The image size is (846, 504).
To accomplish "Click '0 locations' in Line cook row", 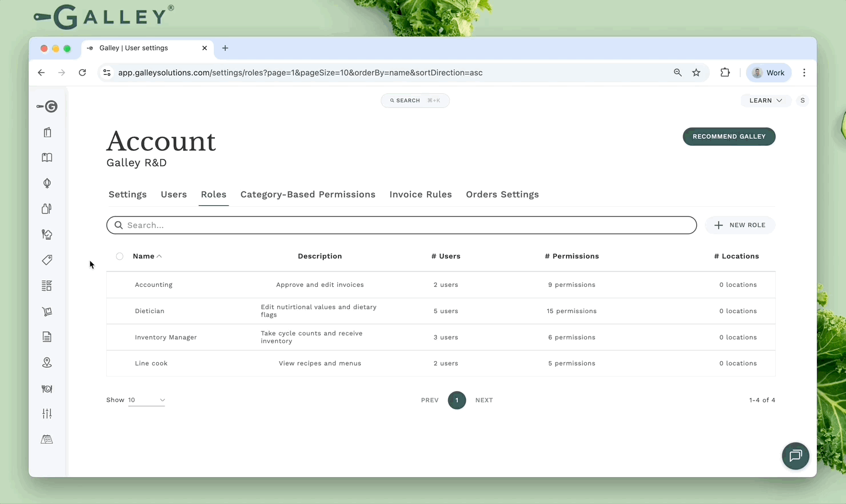I will [738, 363].
